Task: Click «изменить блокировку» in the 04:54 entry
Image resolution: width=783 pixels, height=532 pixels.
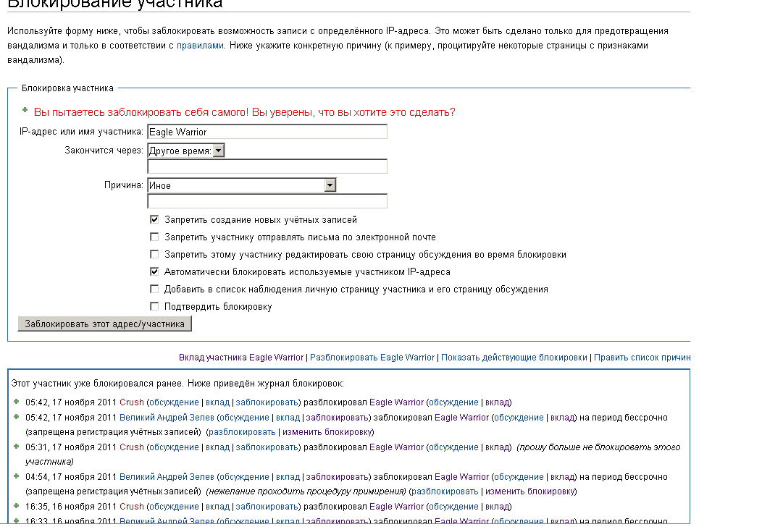Action: click(x=529, y=491)
